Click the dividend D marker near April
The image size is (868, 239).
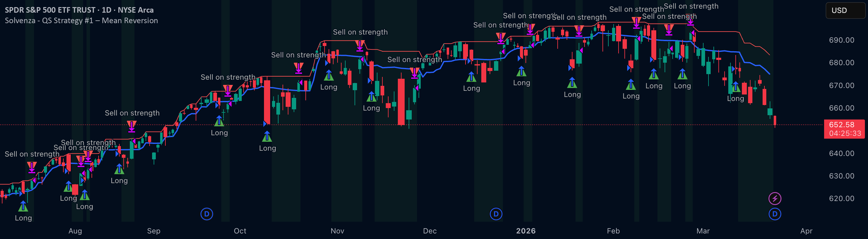pos(775,214)
